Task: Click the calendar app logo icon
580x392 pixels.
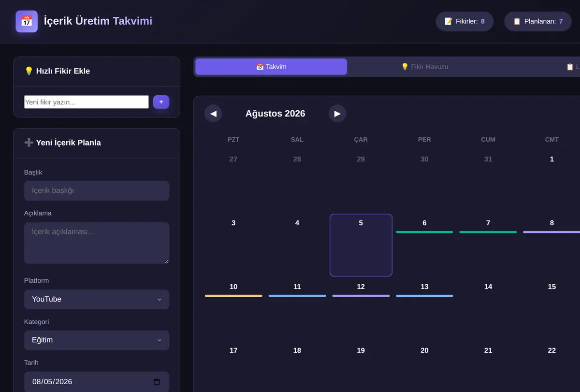Action: point(27,21)
